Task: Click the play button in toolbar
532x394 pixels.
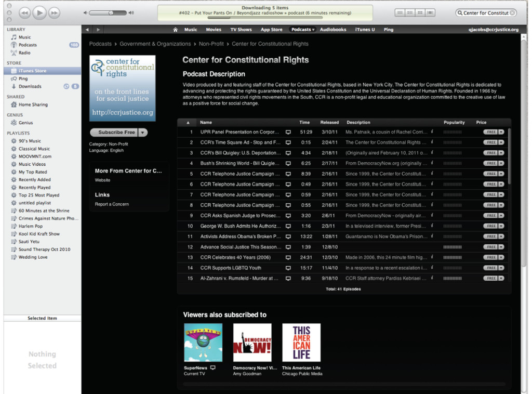Action: point(39,13)
